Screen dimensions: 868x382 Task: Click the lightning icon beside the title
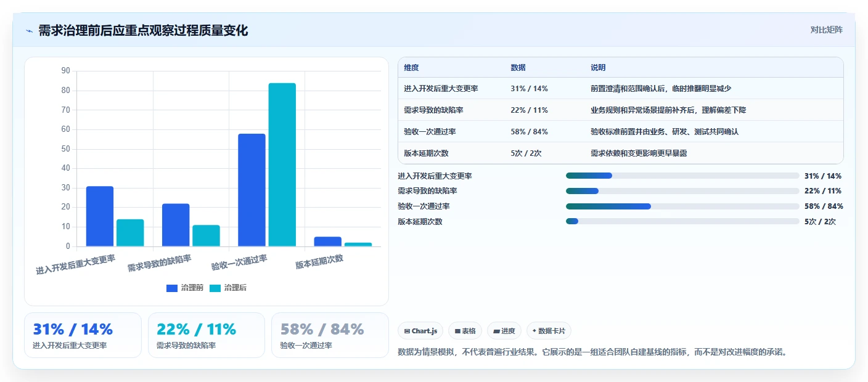click(29, 31)
